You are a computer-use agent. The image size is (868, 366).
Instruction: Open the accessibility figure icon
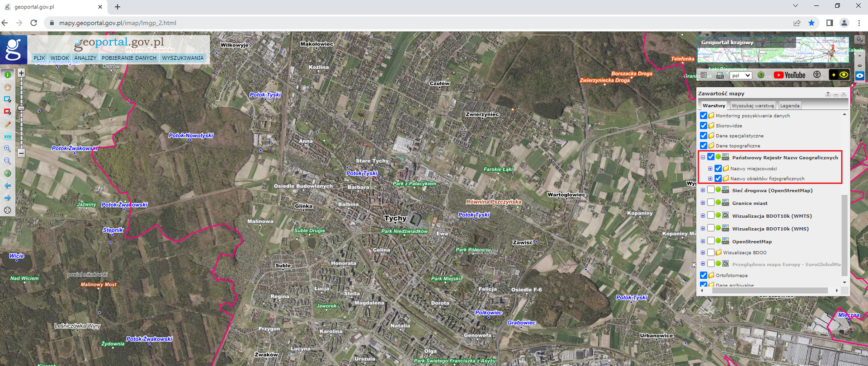point(817,75)
